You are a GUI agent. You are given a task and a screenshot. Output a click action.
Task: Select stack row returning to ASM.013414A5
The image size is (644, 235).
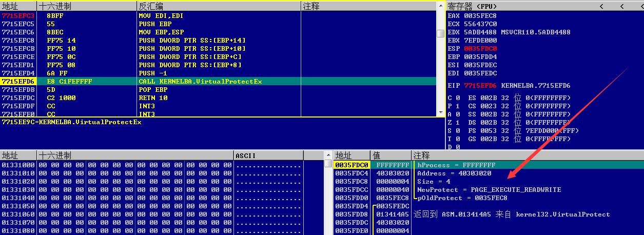[x=489, y=214]
